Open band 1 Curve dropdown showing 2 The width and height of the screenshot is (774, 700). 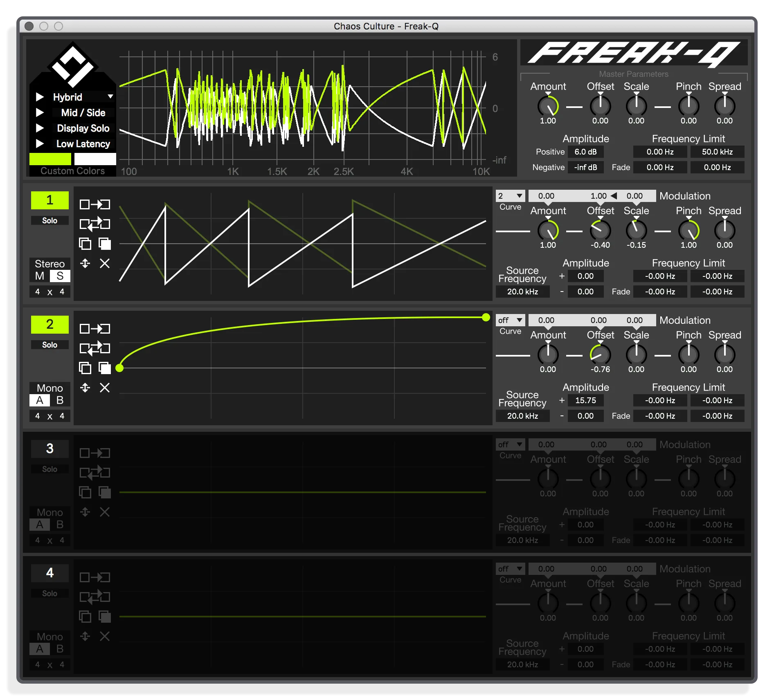(510, 196)
